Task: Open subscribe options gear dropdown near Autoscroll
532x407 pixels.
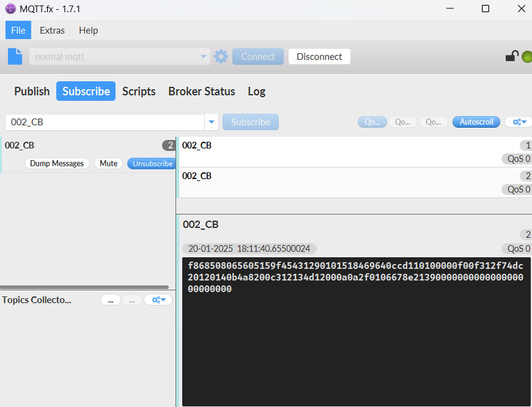Action: (519, 122)
